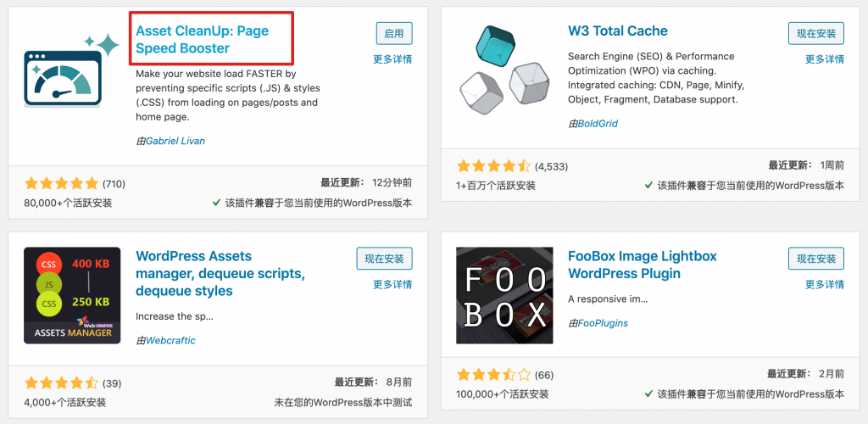Install the W3 Total Cache plugin
Image resolution: width=868 pixels, height=424 pixels.
click(816, 34)
